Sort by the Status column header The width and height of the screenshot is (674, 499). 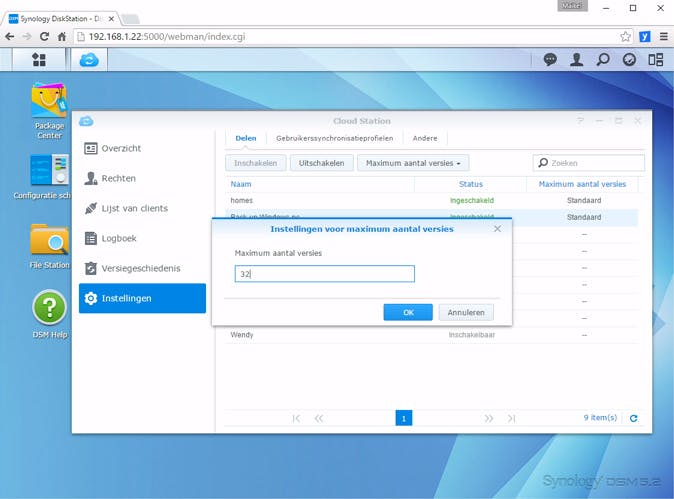coord(471,184)
